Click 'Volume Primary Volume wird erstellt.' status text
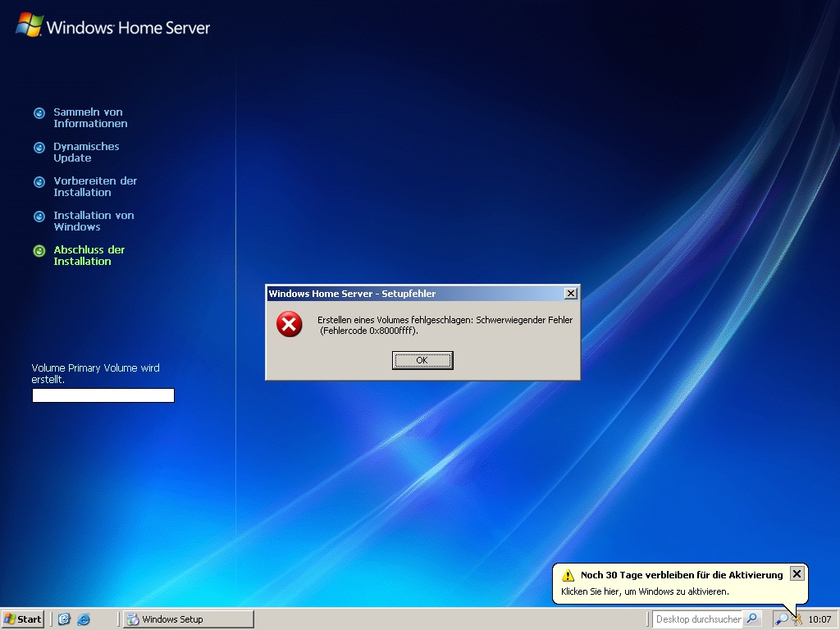The width and height of the screenshot is (840, 630). 95,373
